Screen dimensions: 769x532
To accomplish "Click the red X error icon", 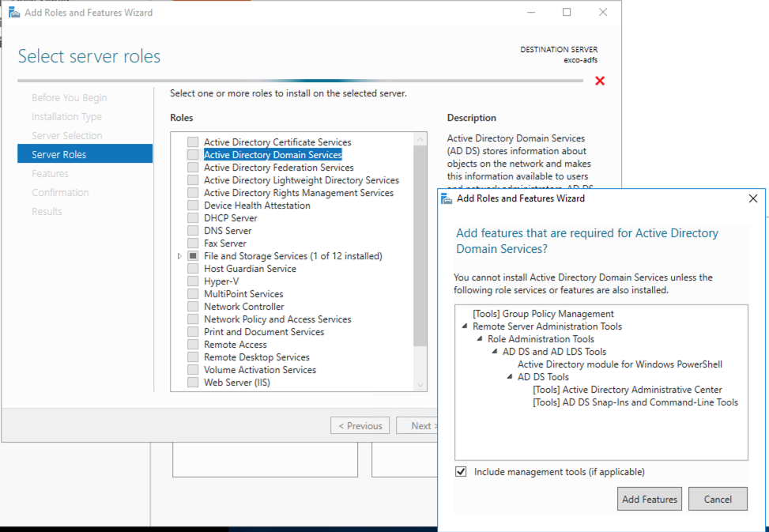I will coord(600,81).
